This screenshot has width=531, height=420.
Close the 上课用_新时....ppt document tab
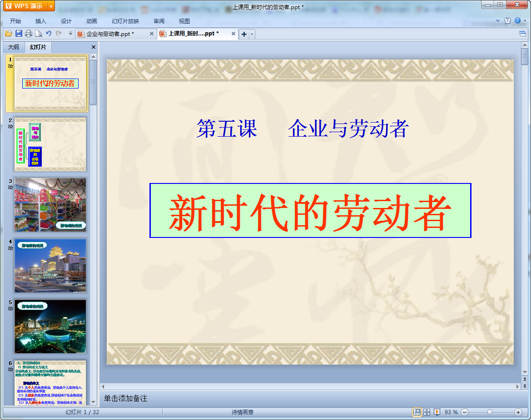tap(233, 34)
